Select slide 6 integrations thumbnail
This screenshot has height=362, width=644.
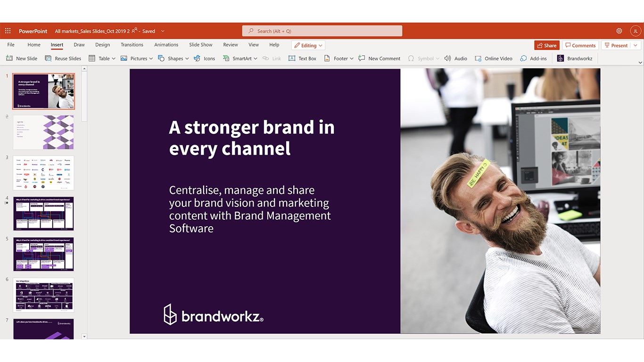(43, 295)
